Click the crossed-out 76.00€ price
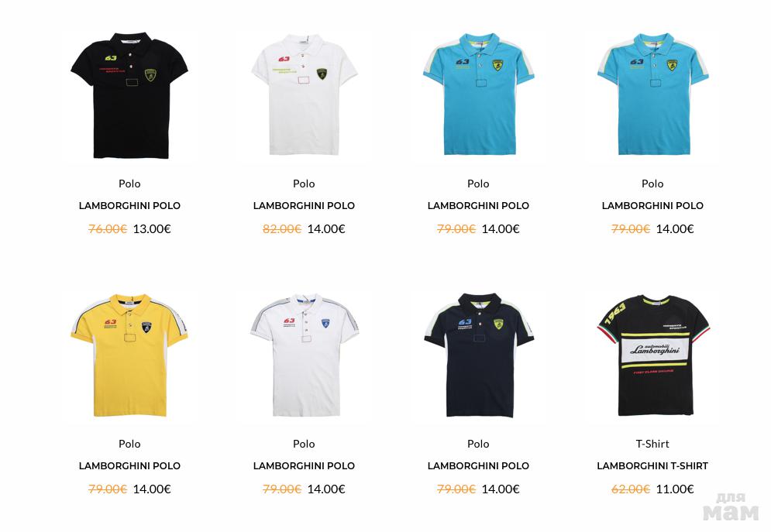 (x=108, y=229)
